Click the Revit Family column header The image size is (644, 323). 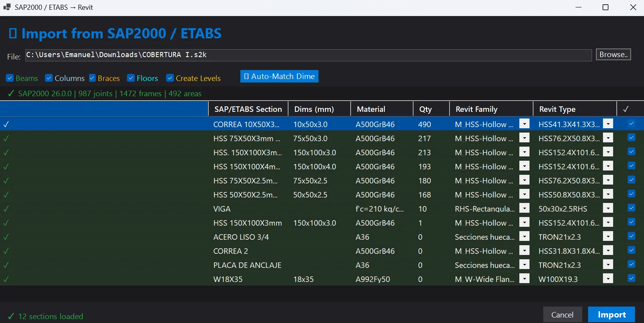click(491, 109)
